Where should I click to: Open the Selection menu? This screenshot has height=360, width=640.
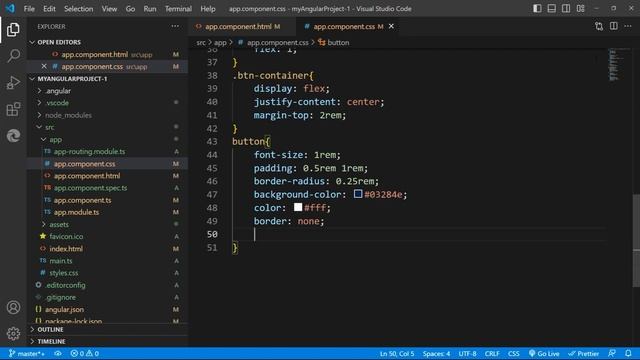78,9
